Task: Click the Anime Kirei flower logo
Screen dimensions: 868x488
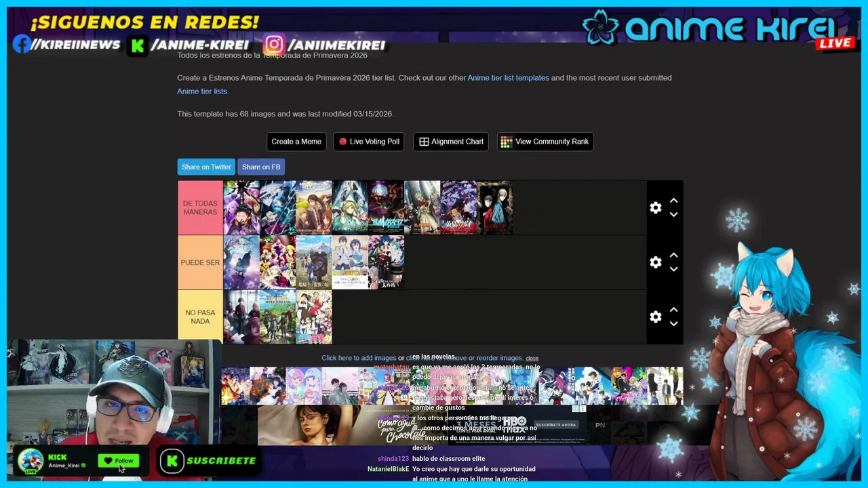Action: (600, 27)
